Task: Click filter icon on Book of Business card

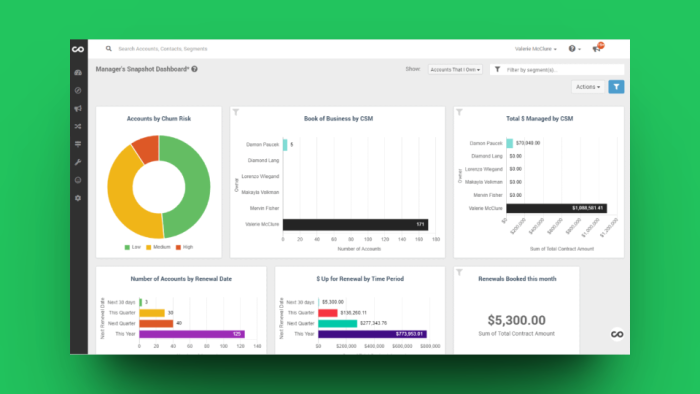Action: (236, 112)
